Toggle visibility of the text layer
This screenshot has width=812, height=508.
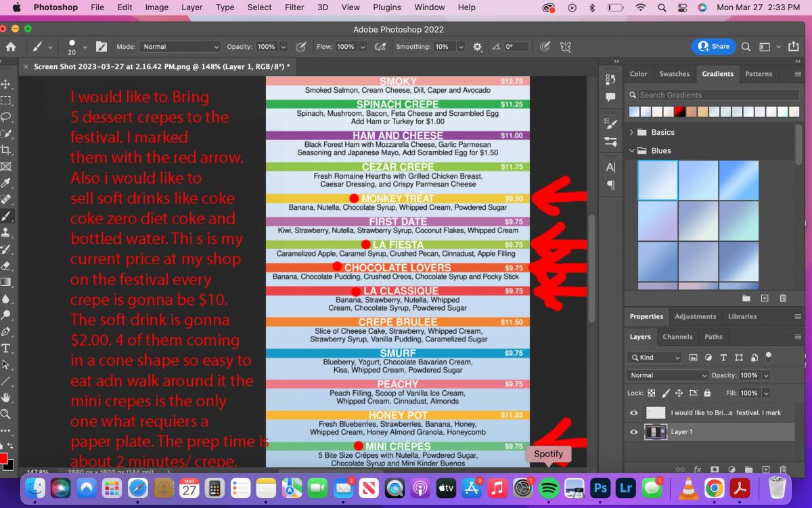634,412
